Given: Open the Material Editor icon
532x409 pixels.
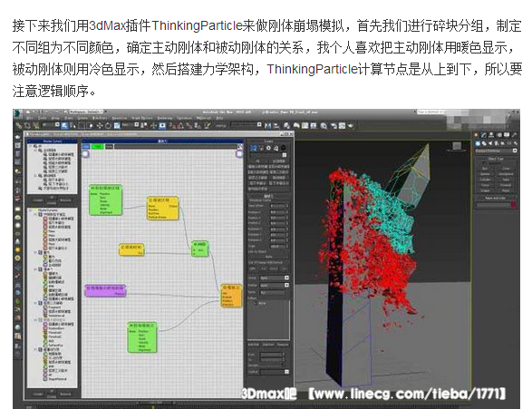Looking at the screenshot, I should tap(324, 126).
